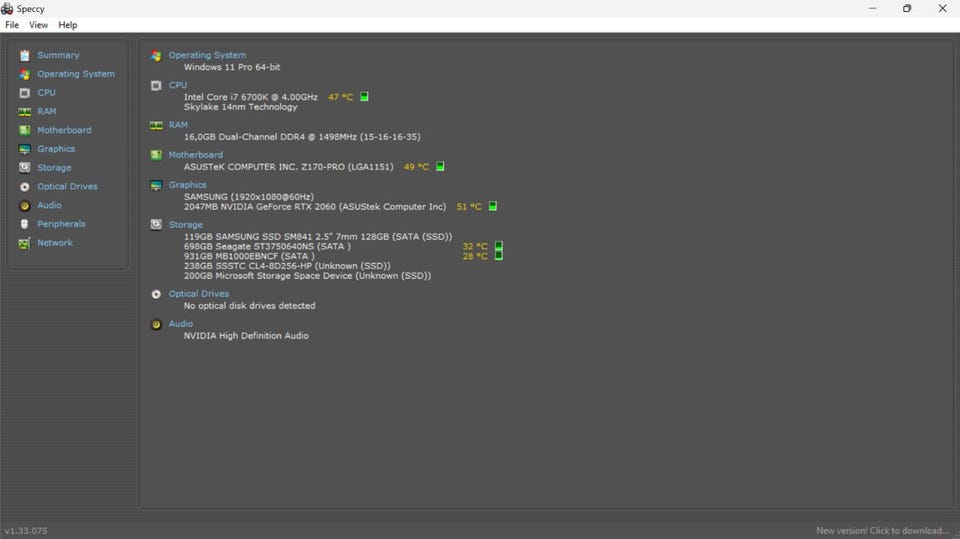
Task: Select Optical Drives in the sidebar
Action: (67, 186)
